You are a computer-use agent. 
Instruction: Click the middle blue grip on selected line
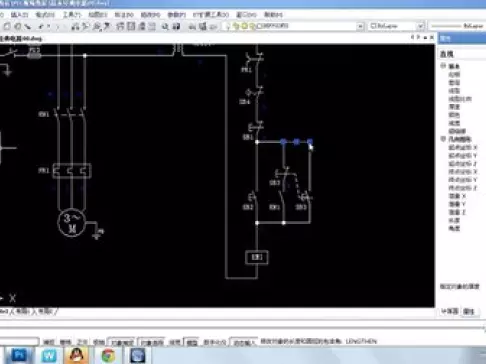[296, 142]
